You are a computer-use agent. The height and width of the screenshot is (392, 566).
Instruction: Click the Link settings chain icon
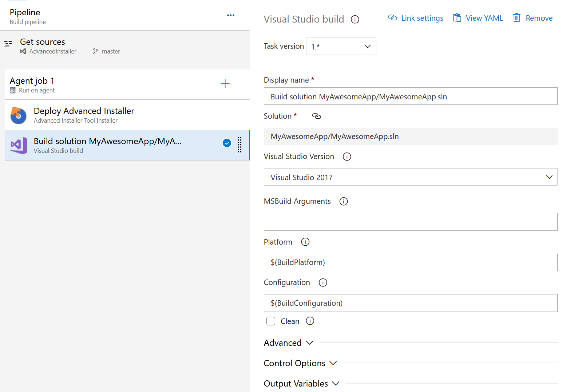pyautogui.click(x=392, y=18)
